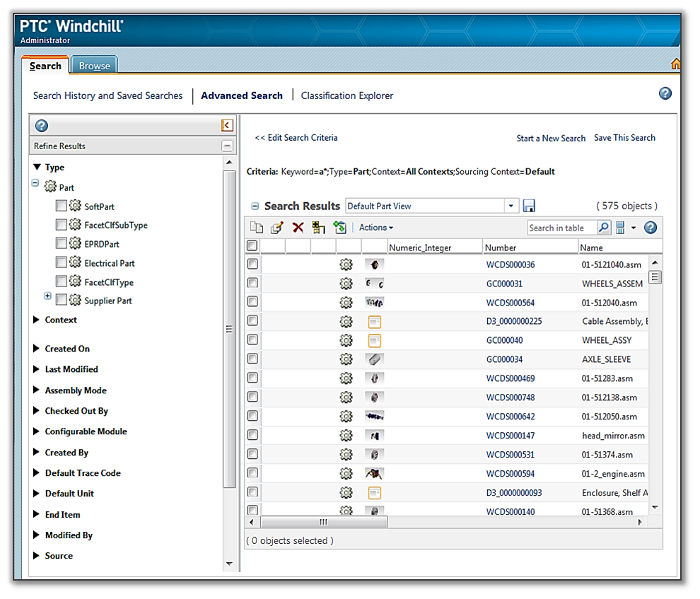700x599 pixels.
Task: Check the Supplier Part filter checkbox
Action: pos(61,300)
